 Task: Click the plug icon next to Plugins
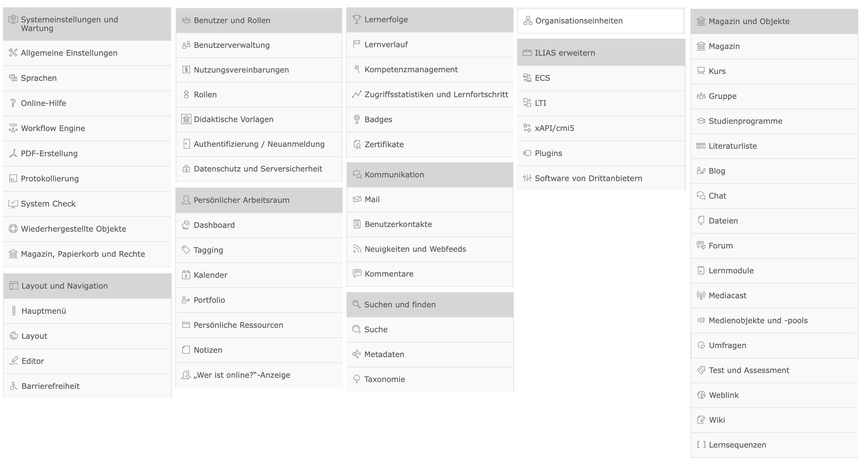point(527,153)
